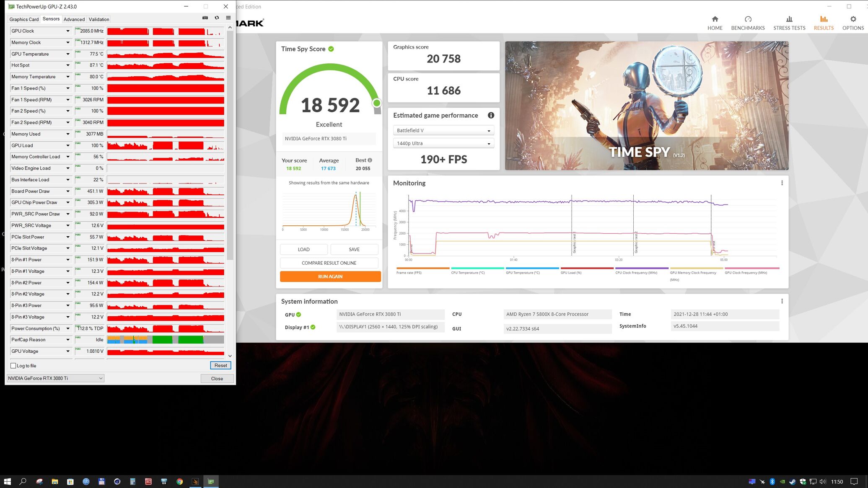Click the Time Spy banner image
The image size is (868, 488).
coord(647,106)
